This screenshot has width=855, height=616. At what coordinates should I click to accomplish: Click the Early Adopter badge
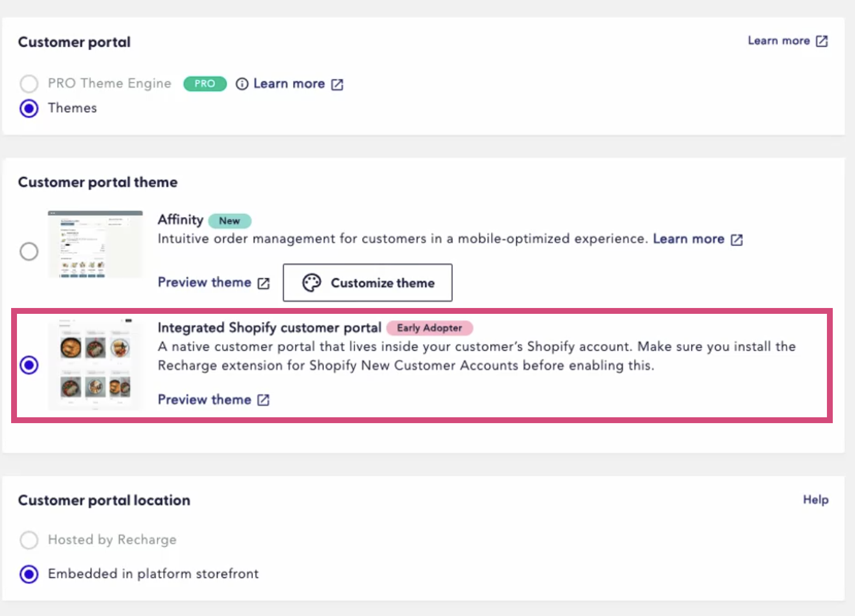429,328
